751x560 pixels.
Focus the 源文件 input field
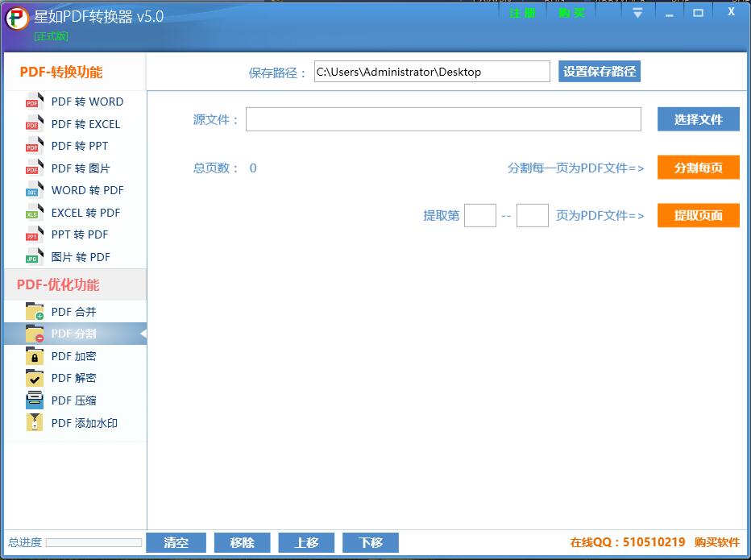pyautogui.click(x=443, y=118)
